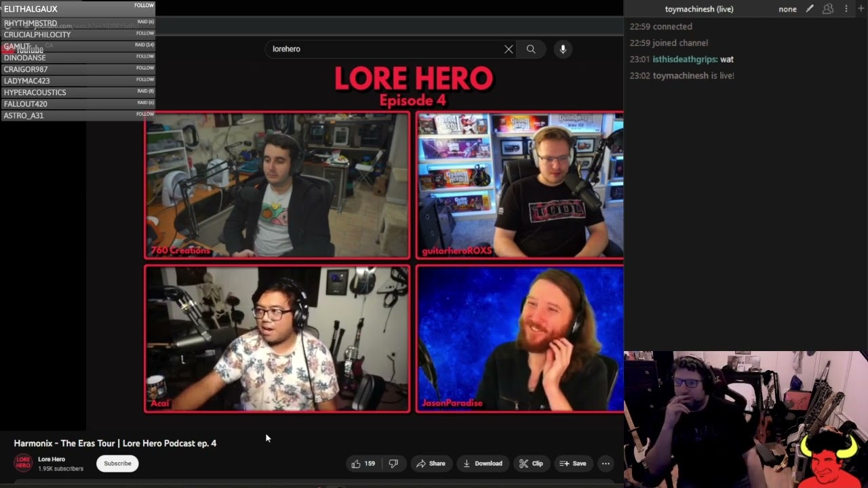Click the LADYMAC423 follow entry

[78, 81]
